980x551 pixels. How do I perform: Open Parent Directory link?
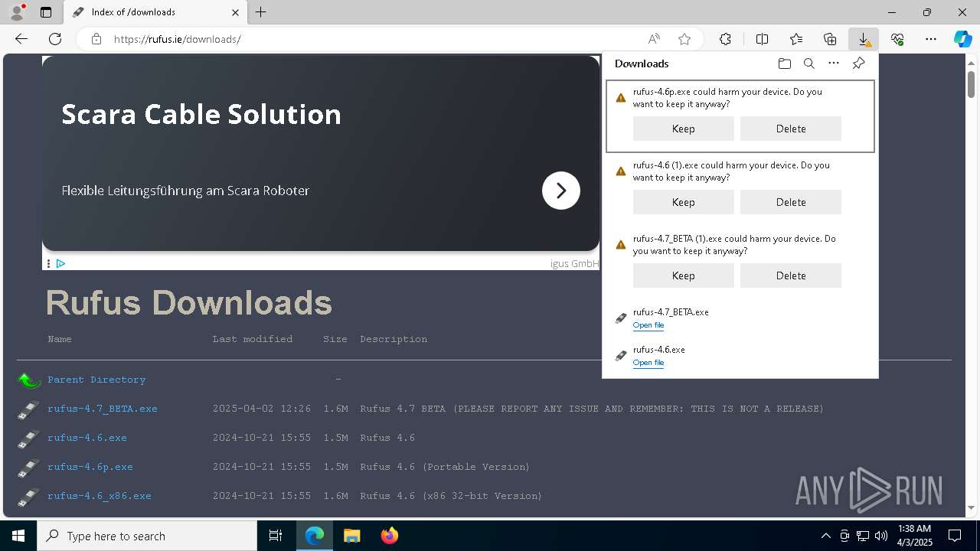click(96, 380)
